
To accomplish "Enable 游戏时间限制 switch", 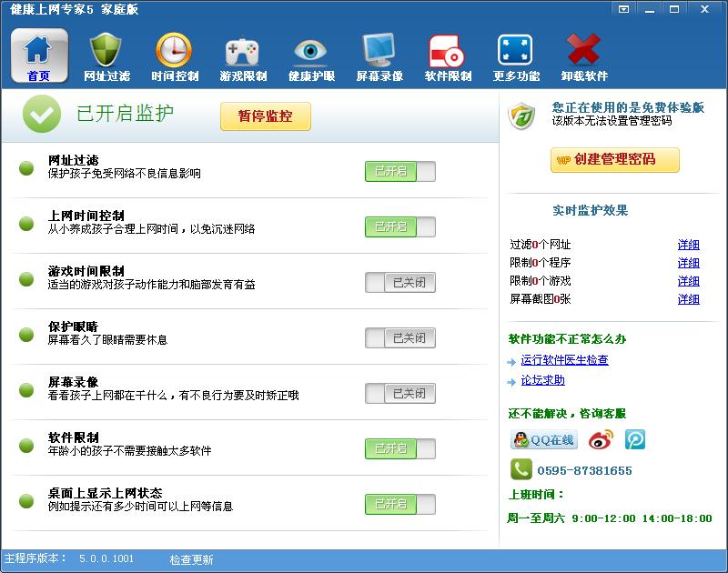I will point(400,283).
